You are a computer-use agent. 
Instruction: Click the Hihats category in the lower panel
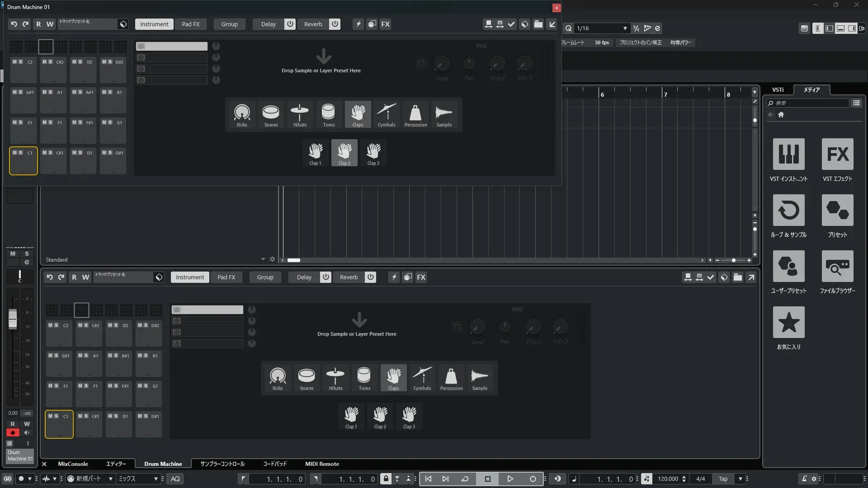tap(335, 378)
